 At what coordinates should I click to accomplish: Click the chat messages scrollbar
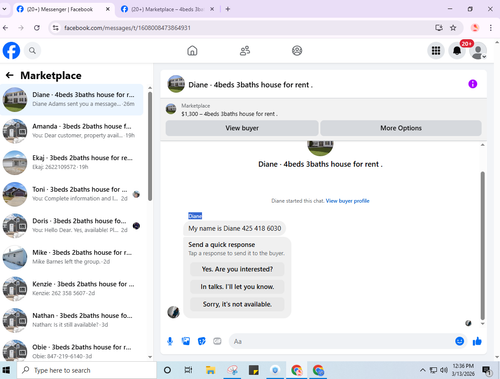tap(483, 246)
